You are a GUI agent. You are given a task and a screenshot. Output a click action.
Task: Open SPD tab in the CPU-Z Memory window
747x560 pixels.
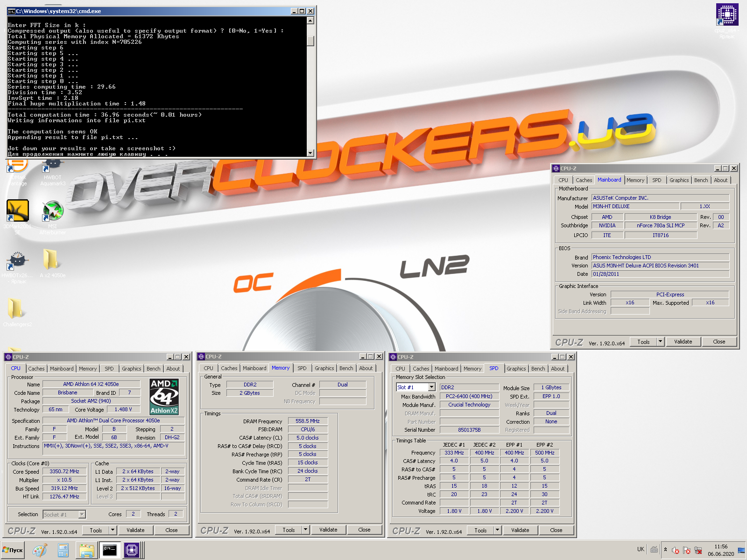click(x=302, y=368)
